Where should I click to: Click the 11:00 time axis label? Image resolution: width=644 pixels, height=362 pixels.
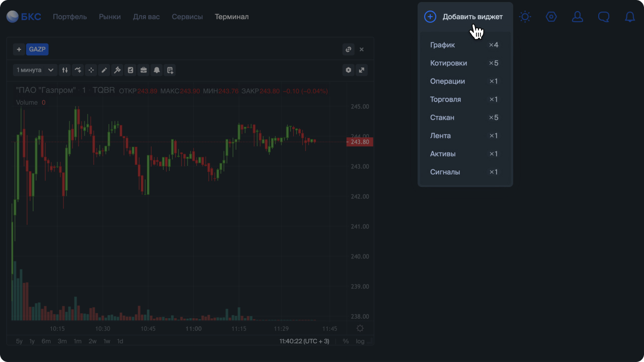[193, 328]
